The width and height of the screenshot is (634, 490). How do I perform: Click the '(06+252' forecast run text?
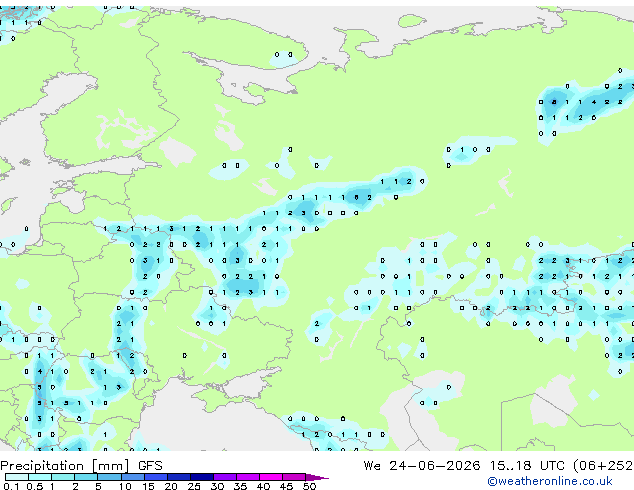(x=603, y=466)
